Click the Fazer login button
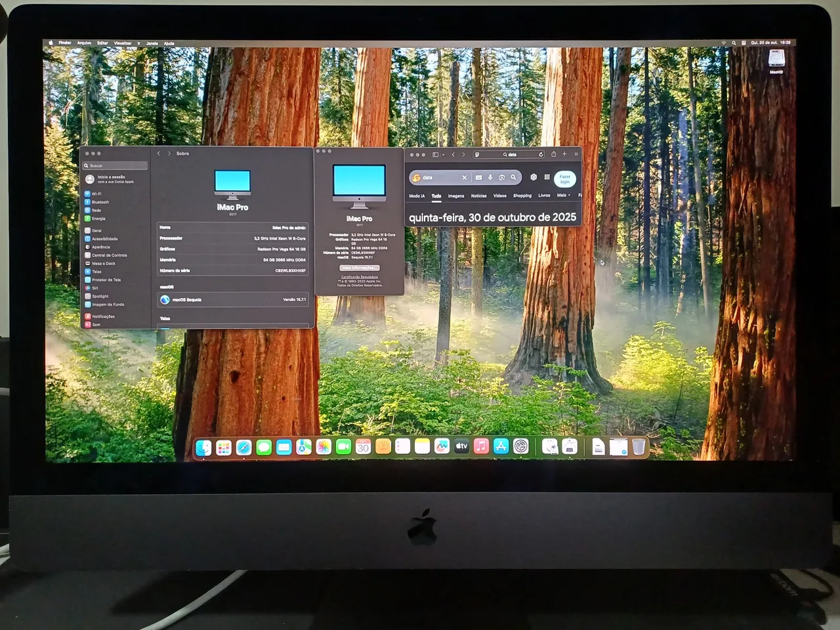840x630 pixels. click(x=565, y=179)
